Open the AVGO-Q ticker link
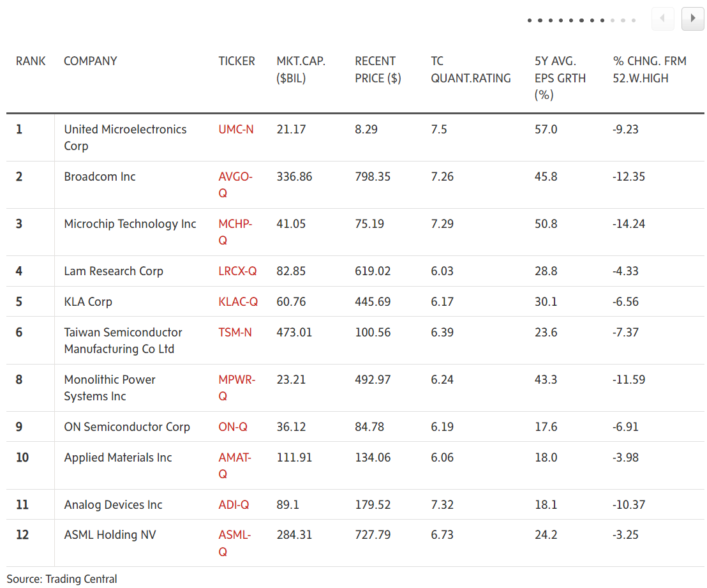Screen dimensions: 707x588 [x=235, y=185]
